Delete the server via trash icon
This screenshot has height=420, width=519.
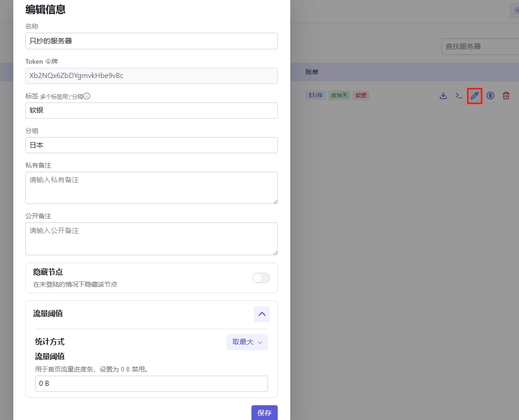click(506, 96)
